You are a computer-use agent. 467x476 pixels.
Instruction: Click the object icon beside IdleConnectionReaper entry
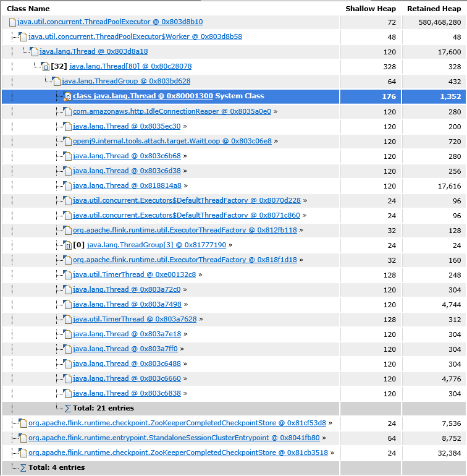[67, 112]
